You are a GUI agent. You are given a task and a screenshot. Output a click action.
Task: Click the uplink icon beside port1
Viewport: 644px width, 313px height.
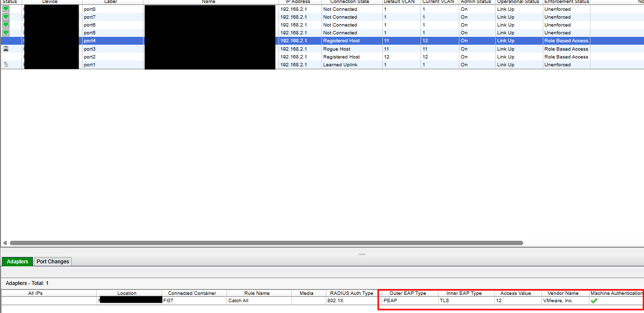[5, 64]
